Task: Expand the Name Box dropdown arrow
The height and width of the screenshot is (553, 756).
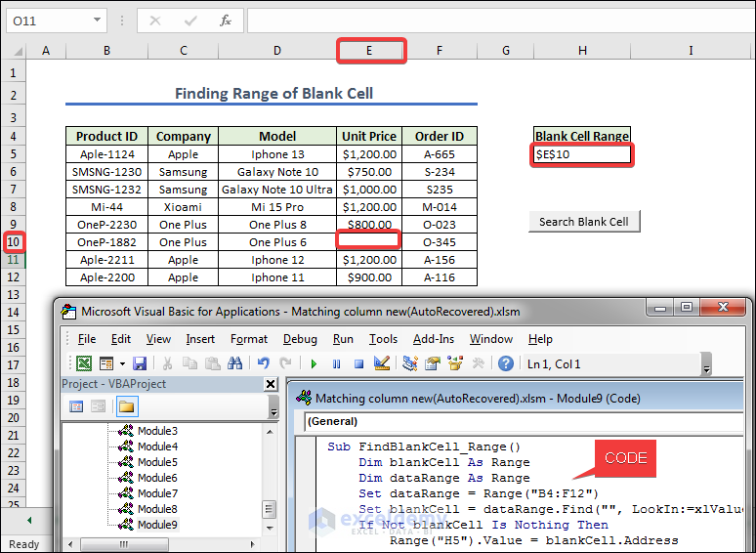Action: [98, 21]
